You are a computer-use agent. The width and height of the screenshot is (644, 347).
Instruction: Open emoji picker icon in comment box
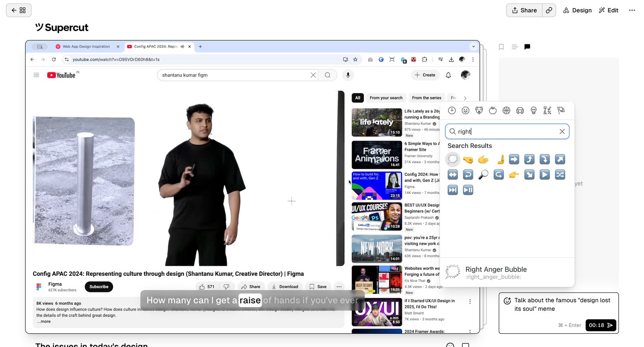pos(507,301)
